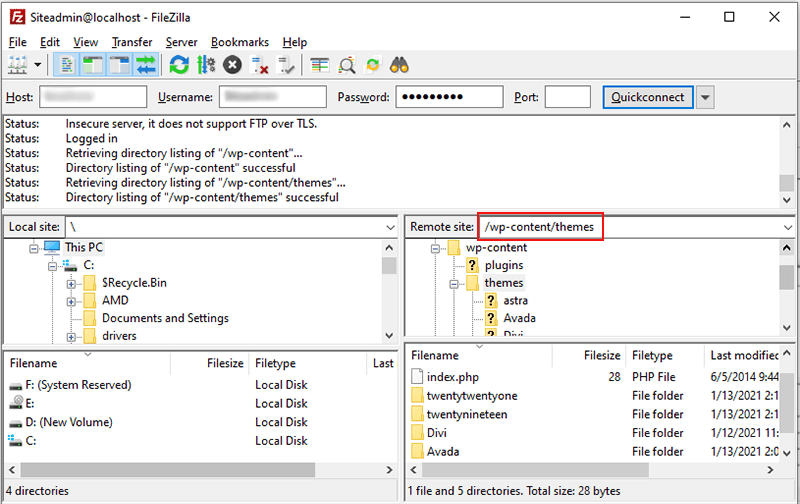Image resolution: width=800 pixels, height=504 pixels.
Task: Open the directory listing filters dialog
Action: (x=320, y=65)
